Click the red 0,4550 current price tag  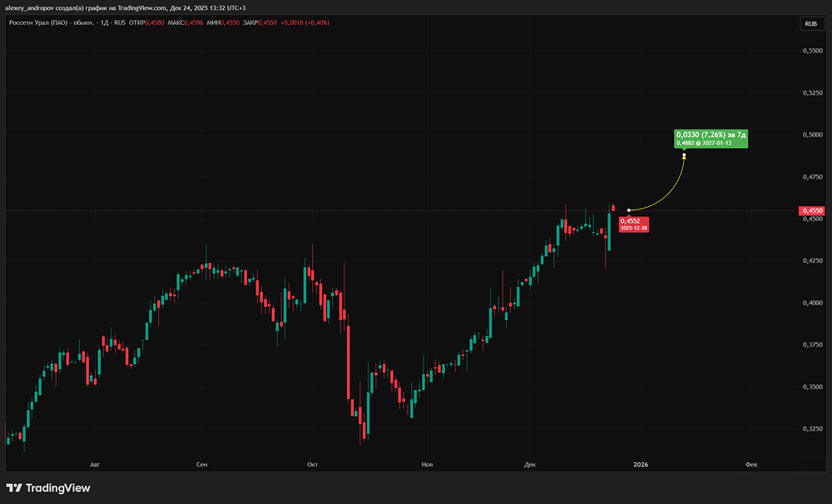[x=811, y=211]
